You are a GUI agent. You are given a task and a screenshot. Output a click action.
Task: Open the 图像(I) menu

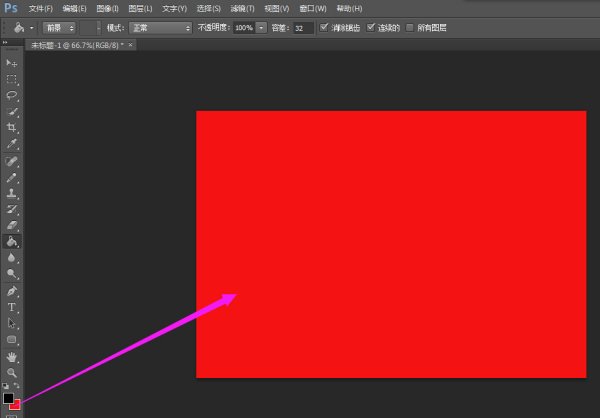tap(107, 8)
